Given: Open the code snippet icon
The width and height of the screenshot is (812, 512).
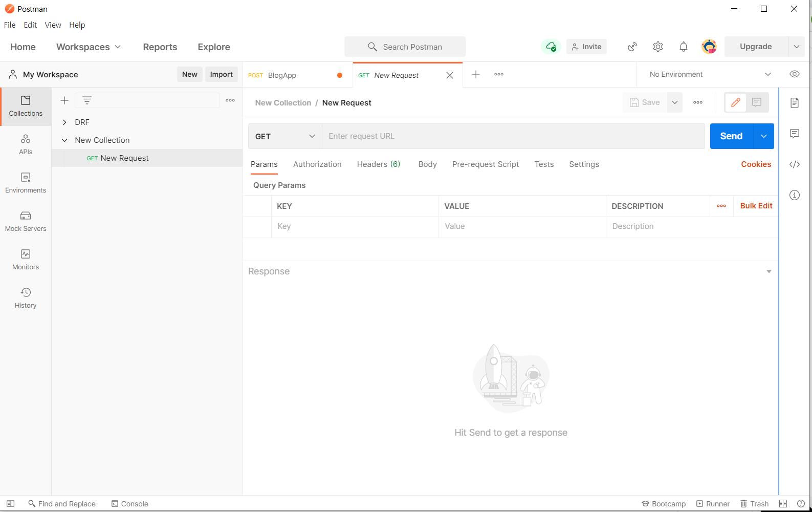Looking at the screenshot, I should coord(795,164).
